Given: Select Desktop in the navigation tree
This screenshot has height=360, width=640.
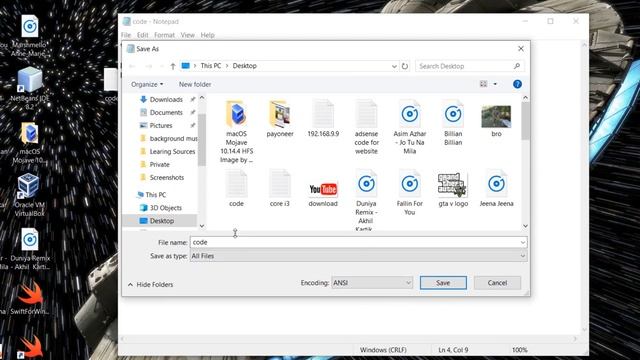Looking at the screenshot, I should pos(160,221).
